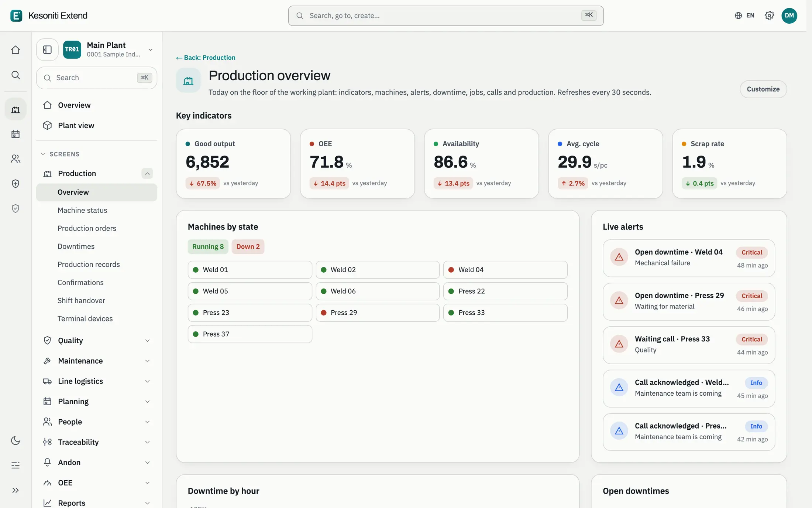Toggle dark mode moon icon
The width and height of the screenshot is (812, 508).
click(x=16, y=440)
